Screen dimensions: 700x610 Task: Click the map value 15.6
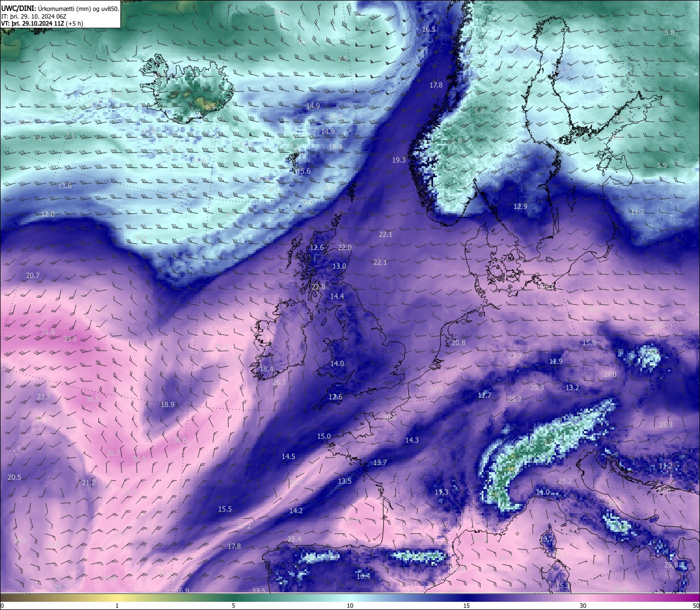click(x=304, y=171)
